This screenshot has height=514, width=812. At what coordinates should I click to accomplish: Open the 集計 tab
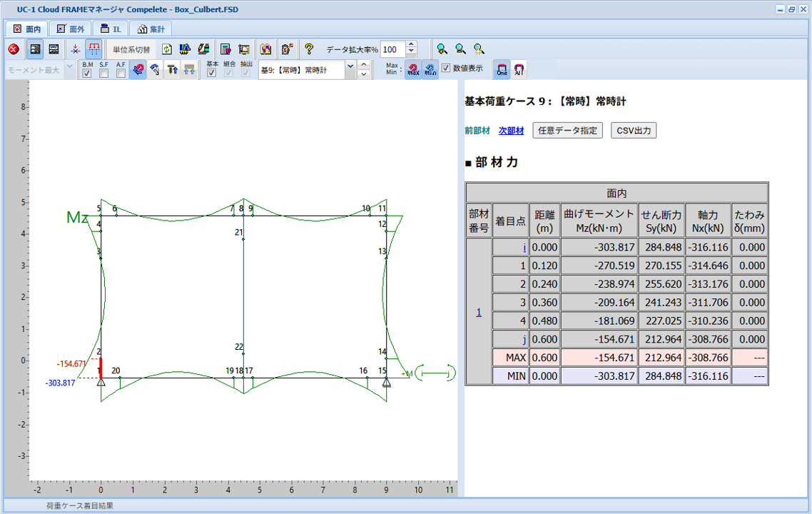coord(151,29)
